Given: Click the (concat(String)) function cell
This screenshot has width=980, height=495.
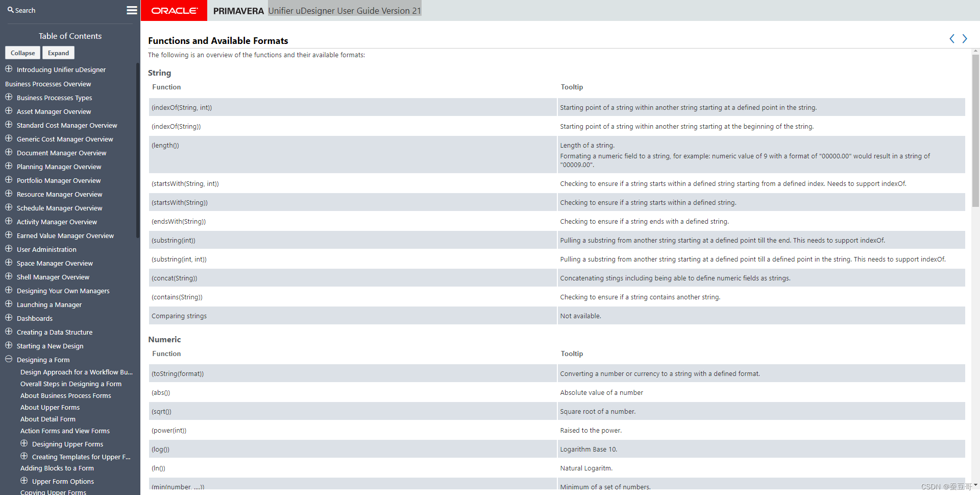Looking at the screenshot, I should pyautogui.click(x=353, y=278).
